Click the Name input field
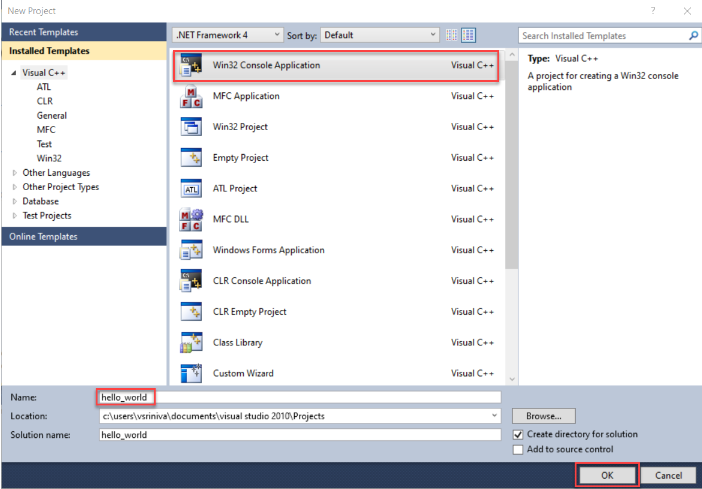The width and height of the screenshot is (702, 489). pos(300,397)
